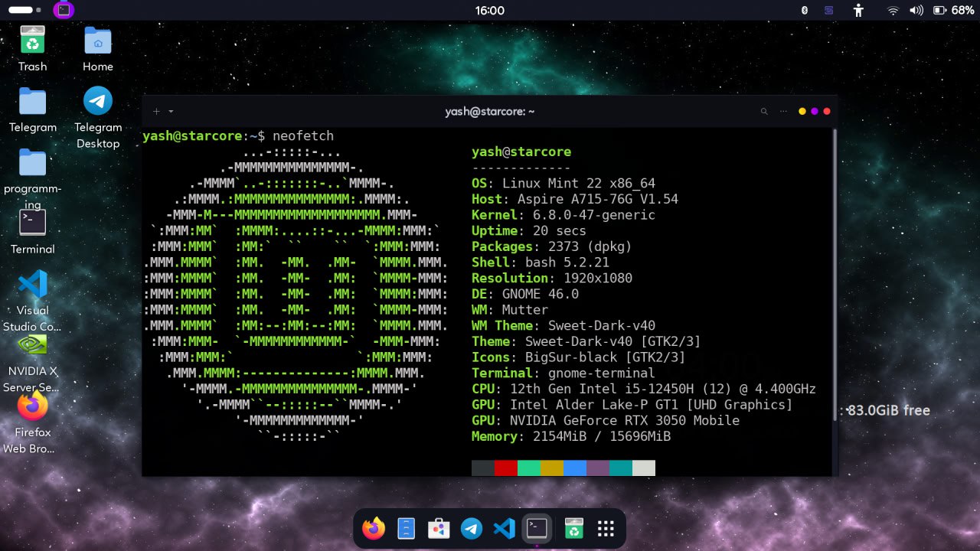Click the '83.0GiB free' desktop widget text
Screen dimensions: 980x551
click(888, 411)
